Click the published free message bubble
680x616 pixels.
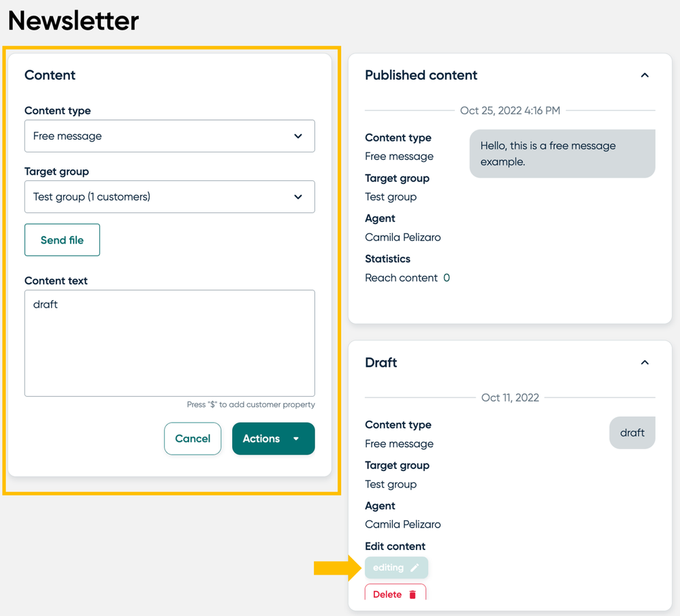coord(562,154)
